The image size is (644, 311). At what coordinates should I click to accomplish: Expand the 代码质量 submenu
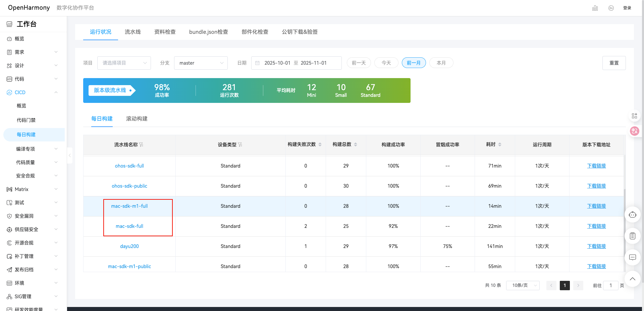(x=56, y=162)
